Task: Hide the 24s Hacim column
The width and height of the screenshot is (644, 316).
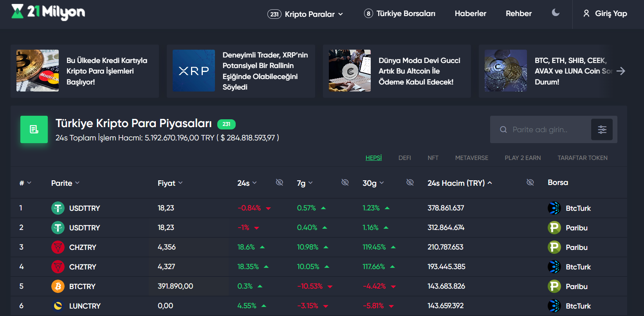Action: point(530,182)
